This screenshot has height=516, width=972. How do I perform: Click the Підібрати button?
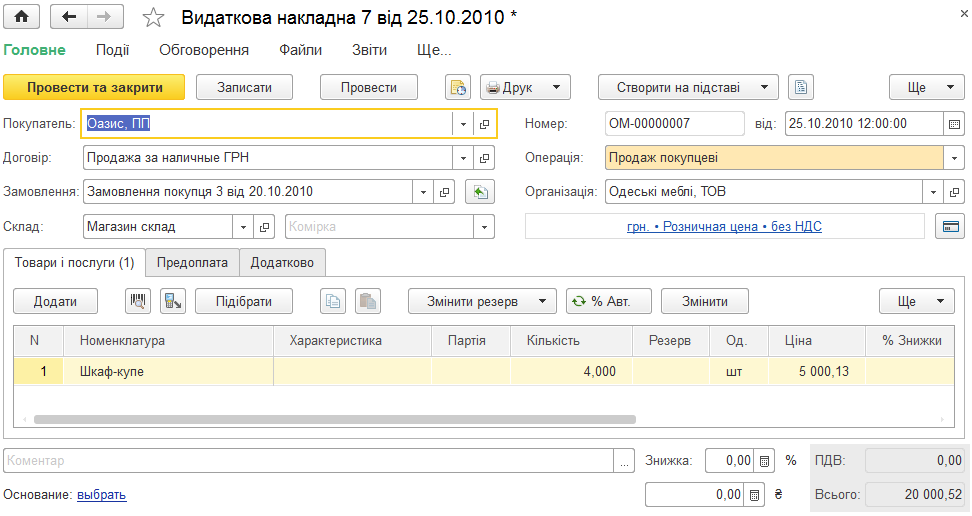tap(244, 301)
